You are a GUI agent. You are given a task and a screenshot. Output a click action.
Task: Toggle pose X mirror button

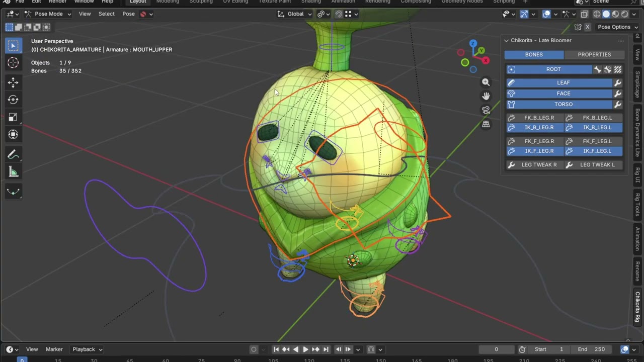(587, 27)
